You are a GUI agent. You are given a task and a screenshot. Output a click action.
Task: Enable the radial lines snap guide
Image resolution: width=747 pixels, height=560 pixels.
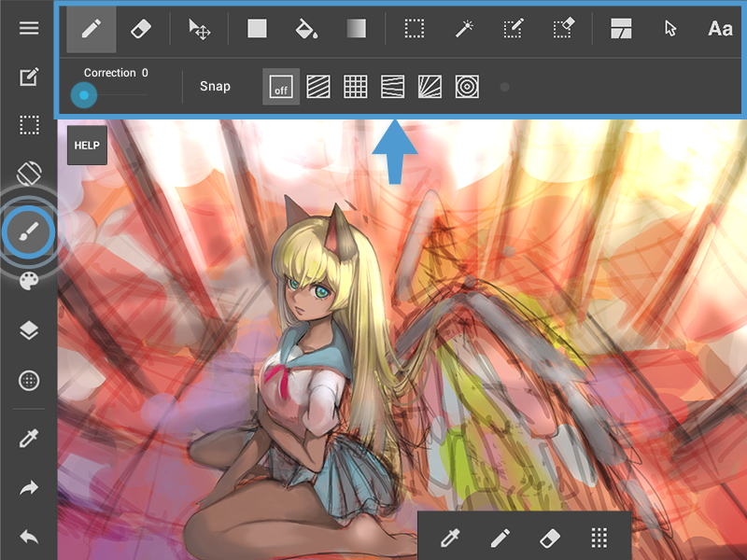[430, 88]
